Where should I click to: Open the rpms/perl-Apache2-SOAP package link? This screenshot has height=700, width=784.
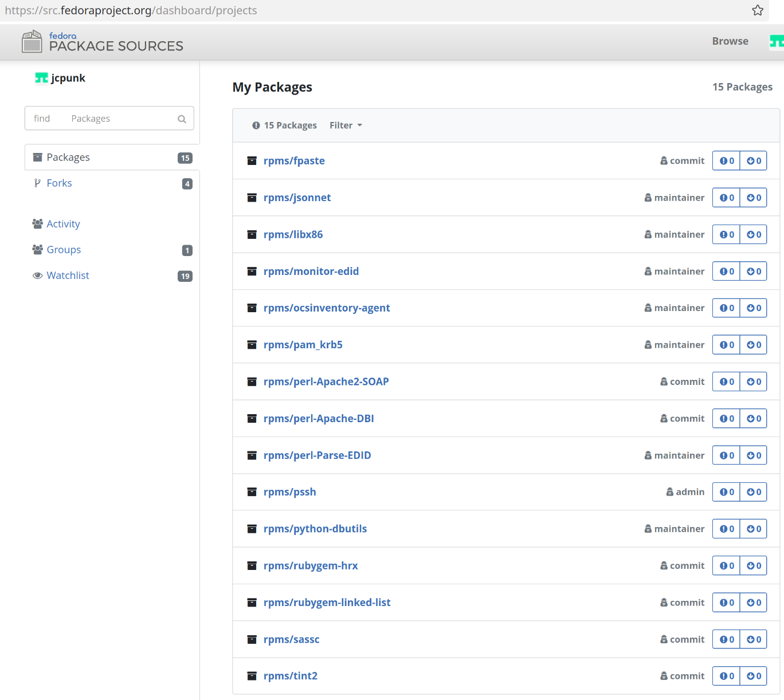click(326, 382)
